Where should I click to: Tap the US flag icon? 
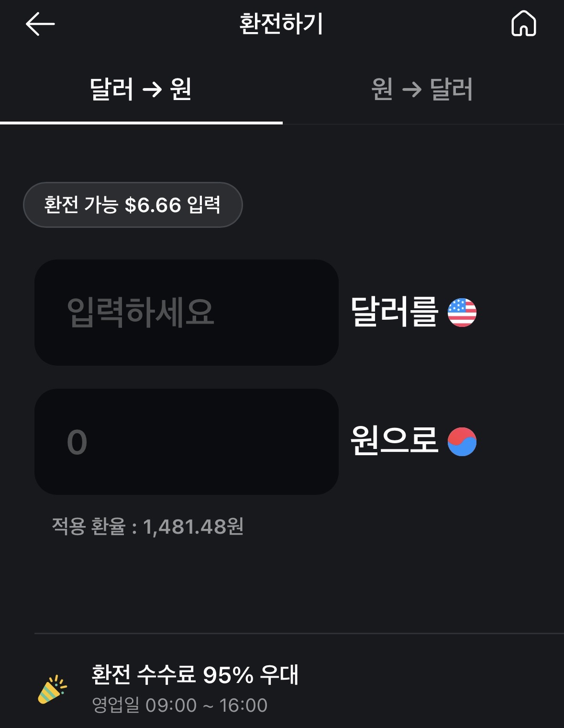pyautogui.click(x=462, y=313)
